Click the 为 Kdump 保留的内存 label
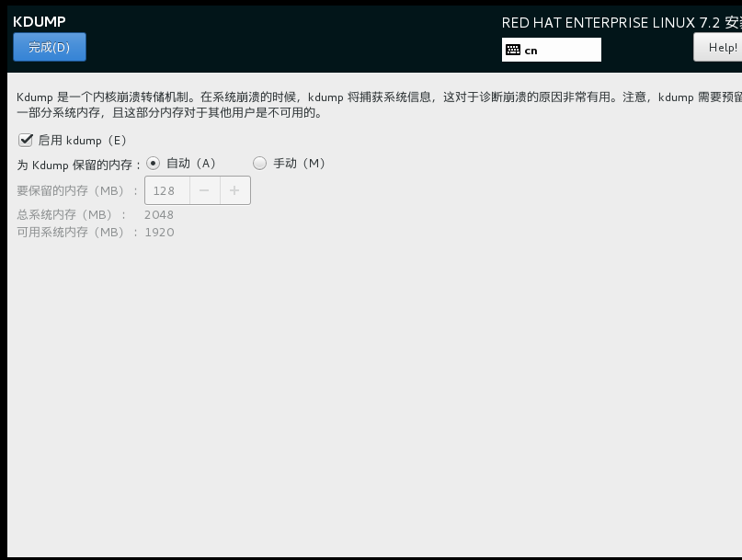The height and width of the screenshot is (560, 742). [79, 165]
